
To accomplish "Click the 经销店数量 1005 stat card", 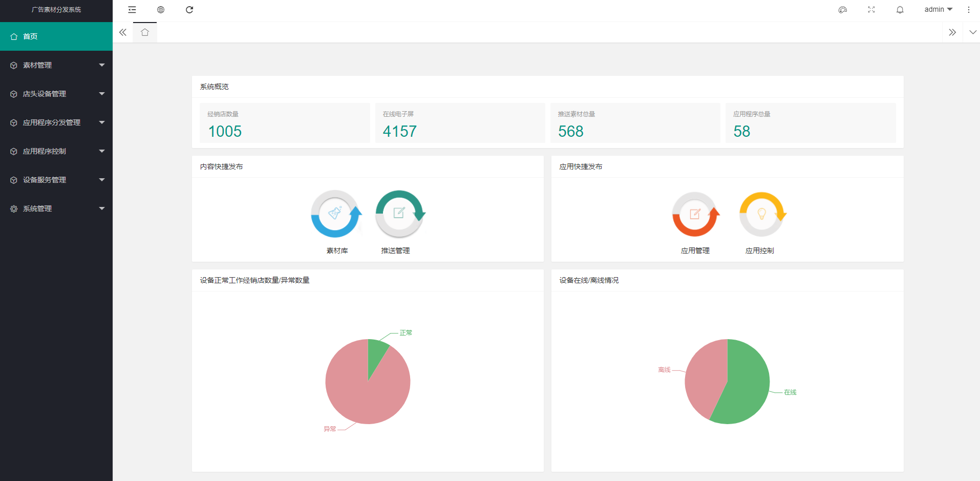I will [285, 123].
